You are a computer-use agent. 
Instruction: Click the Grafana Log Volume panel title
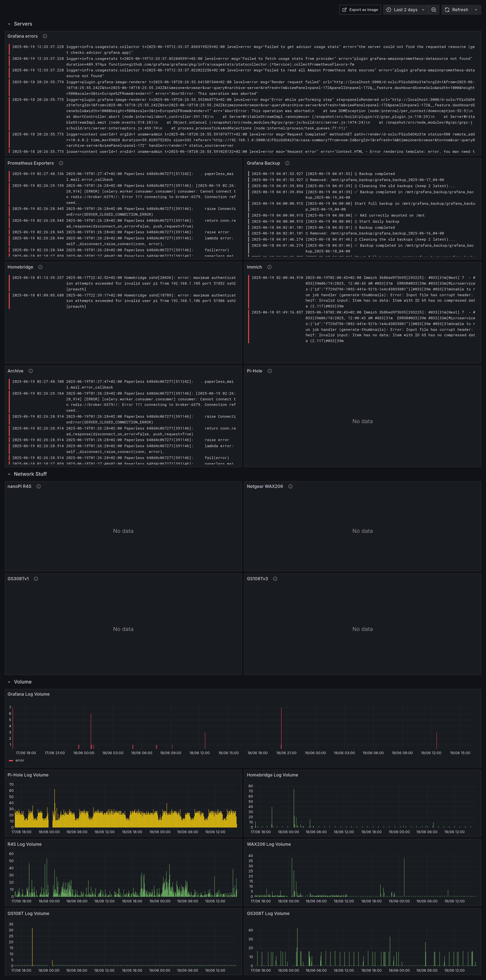pos(28,694)
